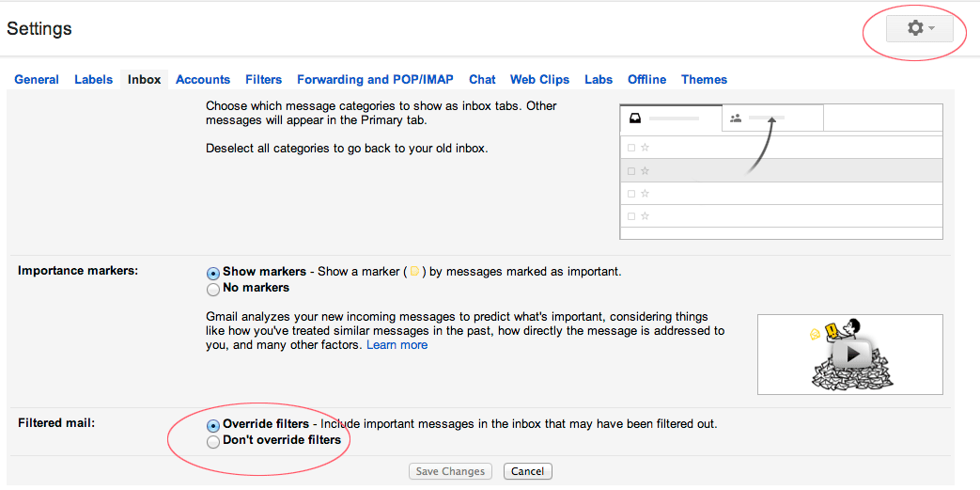The width and height of the screenshot is (980, 490).
Task: Click the people Social tab icon in preview
Action: coord(736,118)
